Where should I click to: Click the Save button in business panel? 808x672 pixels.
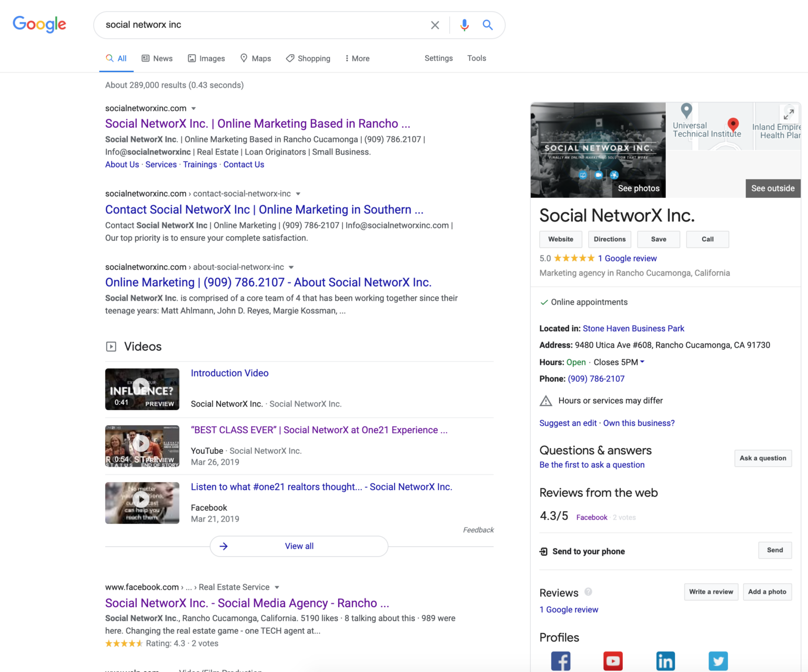[x=659, y=239]
